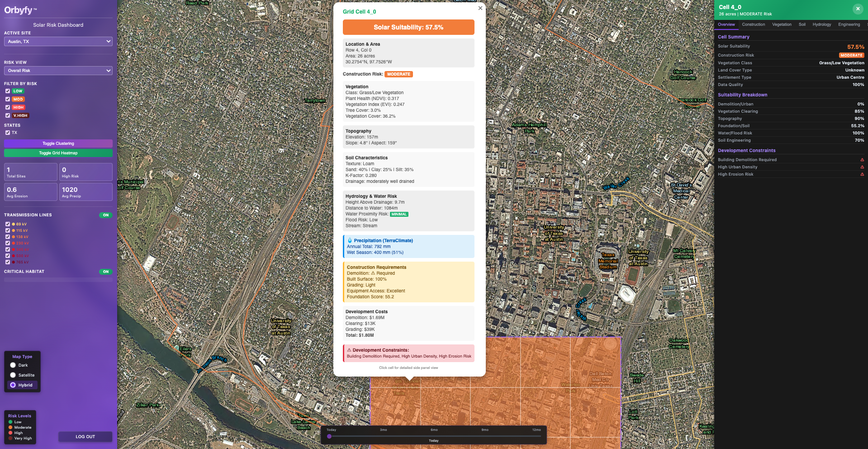
Task: Click the Oakwood Cemetery map label
Action: point(679,344)
